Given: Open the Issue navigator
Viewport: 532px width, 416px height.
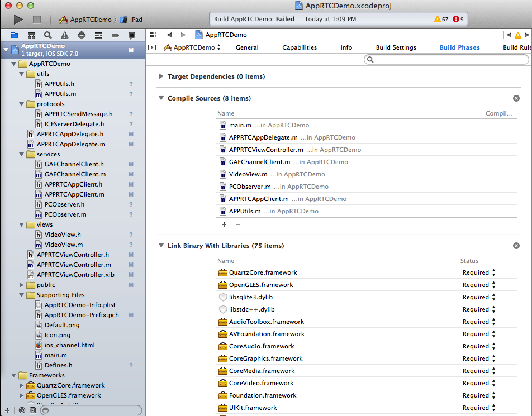Looking at the screenshot, I should tap(64, 35).
